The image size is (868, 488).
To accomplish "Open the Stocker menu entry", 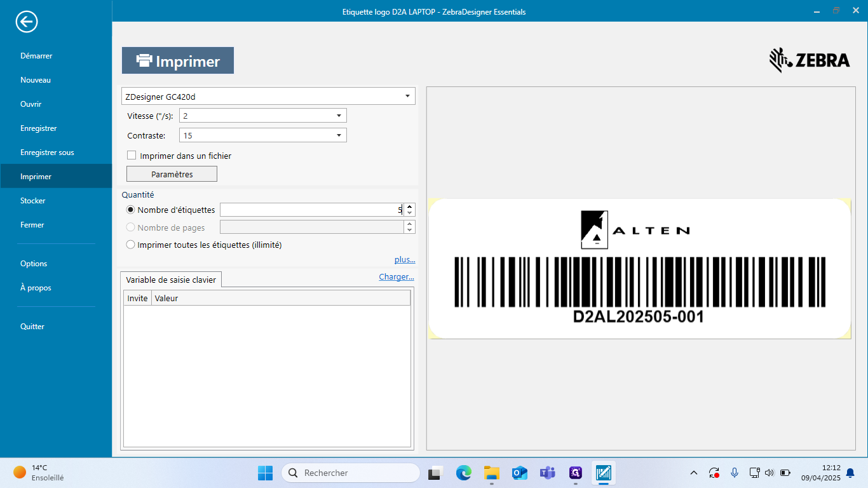I will coord(33,201).
